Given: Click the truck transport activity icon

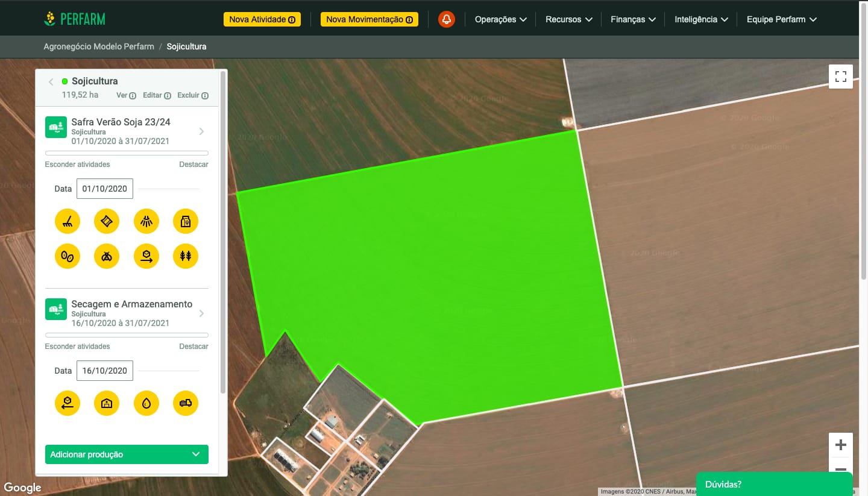Looking at the screenshot, I should (186, 403).
